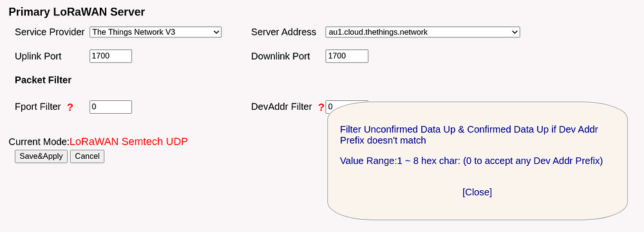
Task: Click the Server Address label
Action: (284, 32)
